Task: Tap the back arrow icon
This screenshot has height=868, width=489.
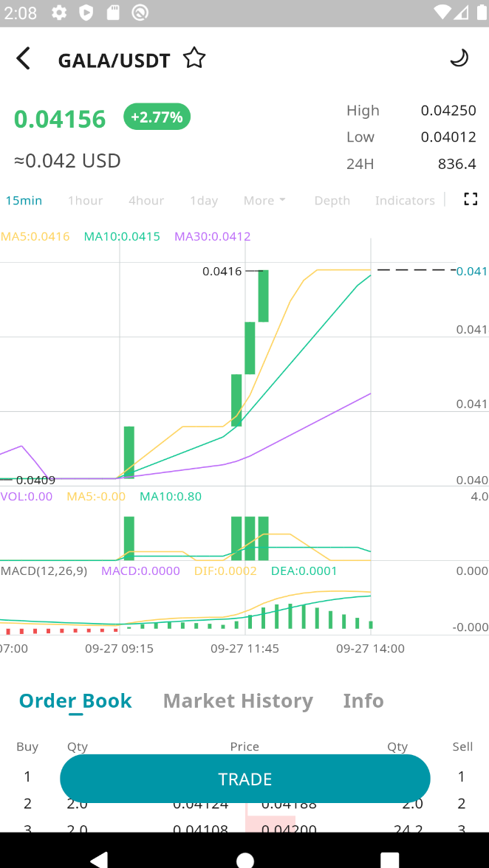Action: (x=24, y=58)
